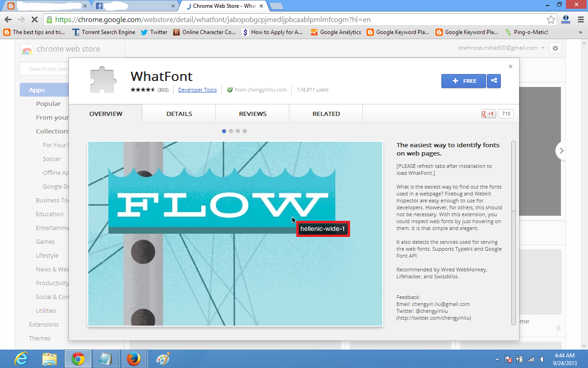This screenshot has width=588, height=368.
Task: Launch Firefox from the taskbar
Action: tap(133, 358)
